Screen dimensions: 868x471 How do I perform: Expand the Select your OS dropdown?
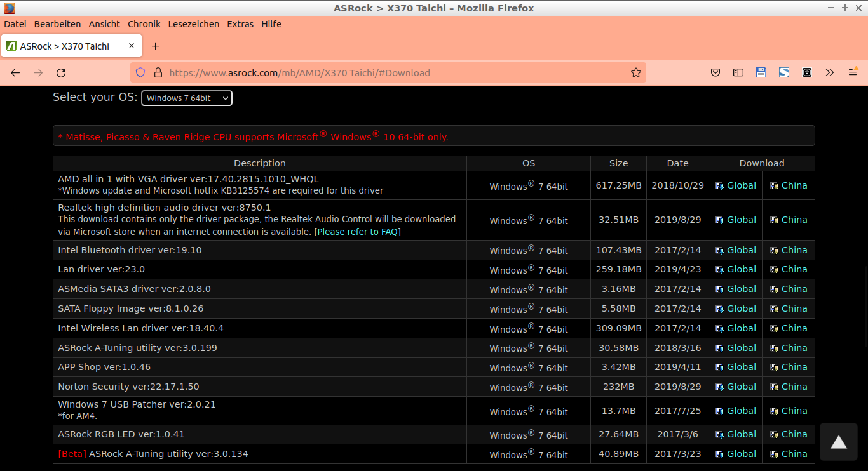187,98
